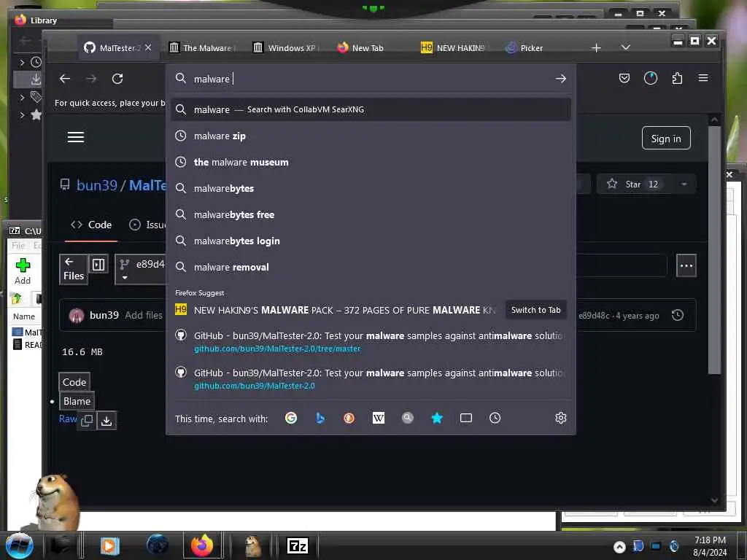Open the Firefox extensions puzzle icon

677,78
